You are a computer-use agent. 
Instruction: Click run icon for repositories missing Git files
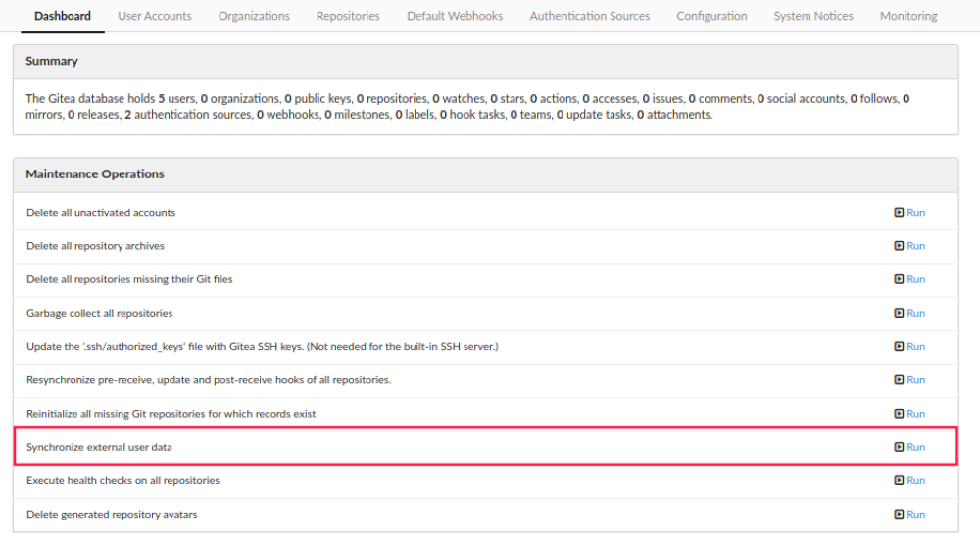tap(899, 279)
